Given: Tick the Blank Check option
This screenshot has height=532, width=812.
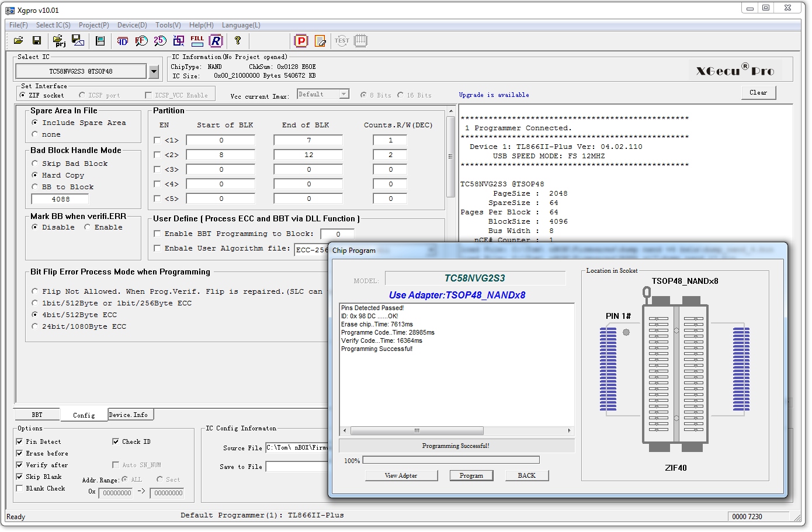Looking at the screenshot, I should (19, 488).
